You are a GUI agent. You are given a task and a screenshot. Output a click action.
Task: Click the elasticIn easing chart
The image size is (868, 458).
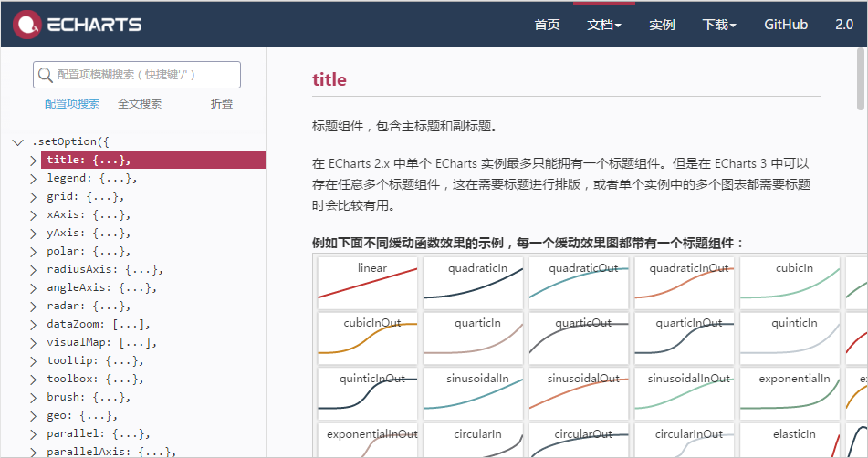[x=790, y=441]
